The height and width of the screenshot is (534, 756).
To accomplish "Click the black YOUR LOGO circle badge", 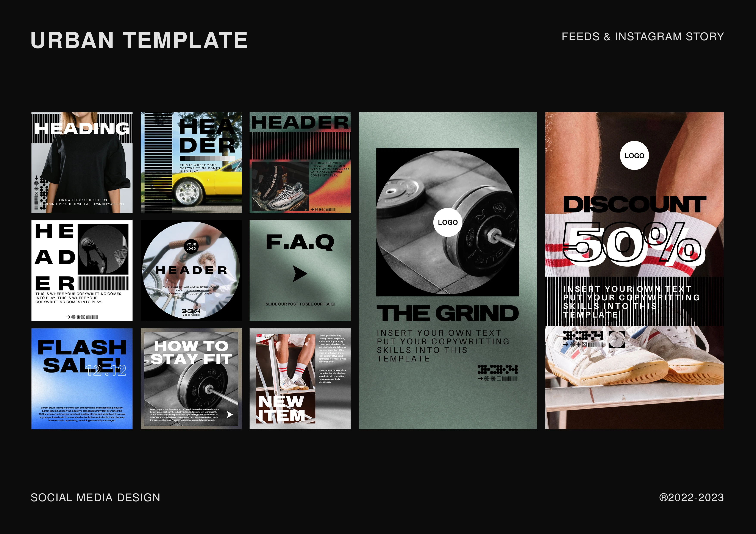I will (191, 246).
